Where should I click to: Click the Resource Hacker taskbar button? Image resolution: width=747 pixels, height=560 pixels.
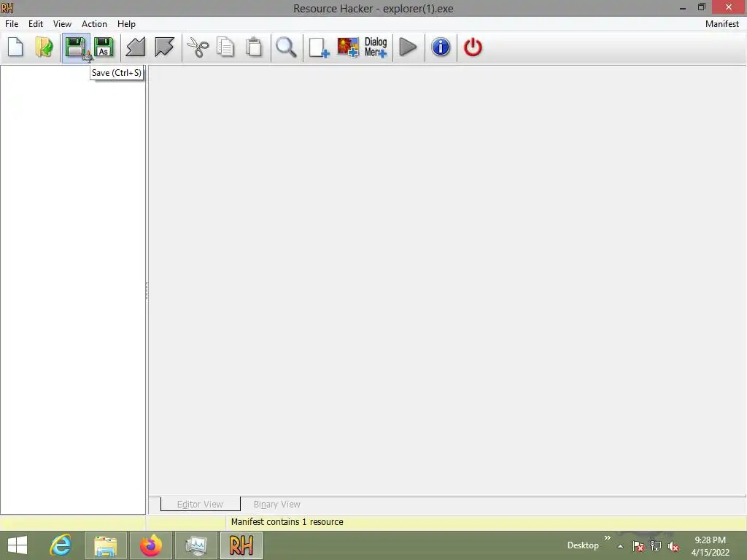click(x=241, y=545)
